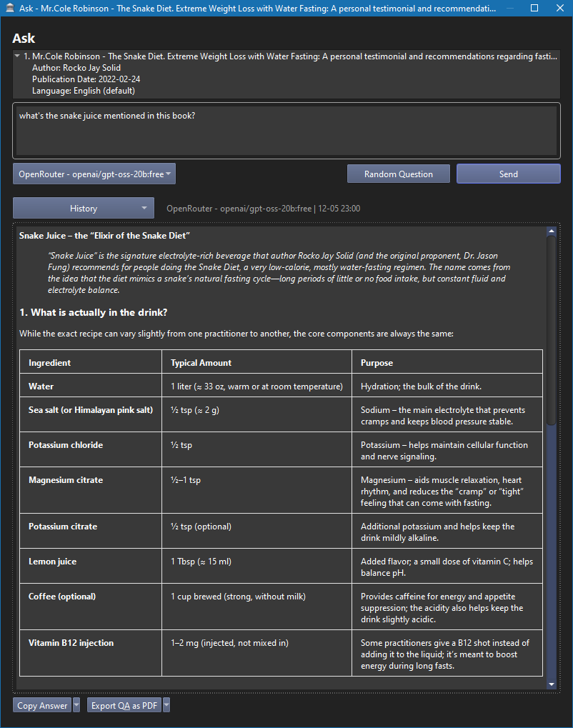Open the History dropdown menu
The height and width of the screenshot is (728, 573).
tap(84, 209)
